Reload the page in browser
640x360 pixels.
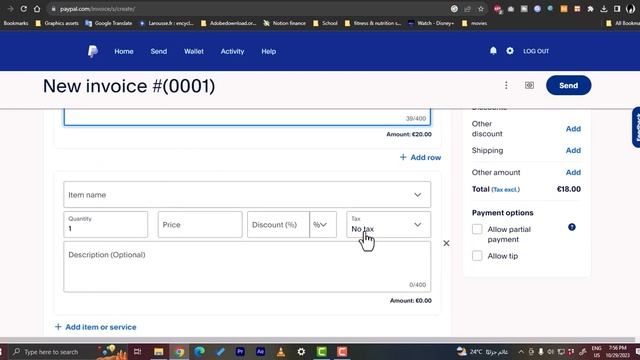24,9
